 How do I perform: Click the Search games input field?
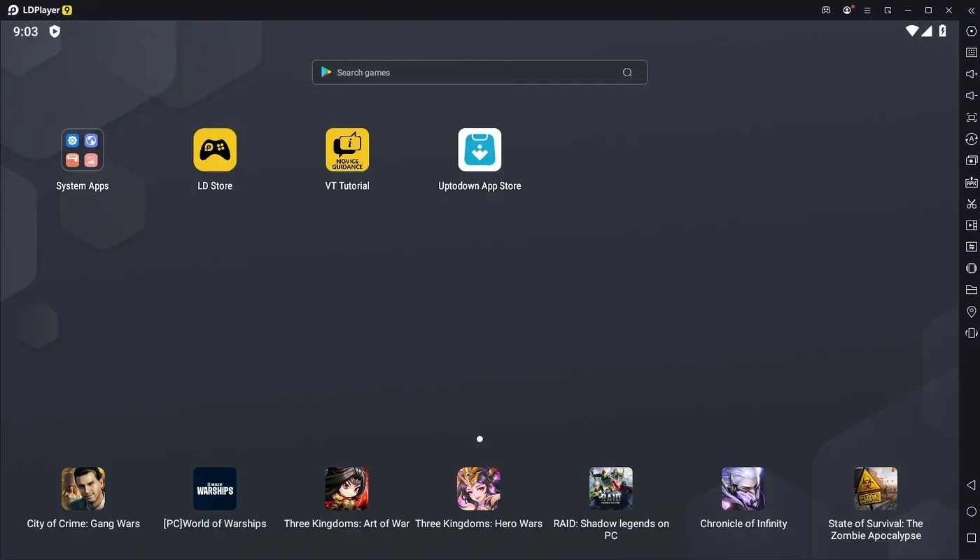coord(479,72)
